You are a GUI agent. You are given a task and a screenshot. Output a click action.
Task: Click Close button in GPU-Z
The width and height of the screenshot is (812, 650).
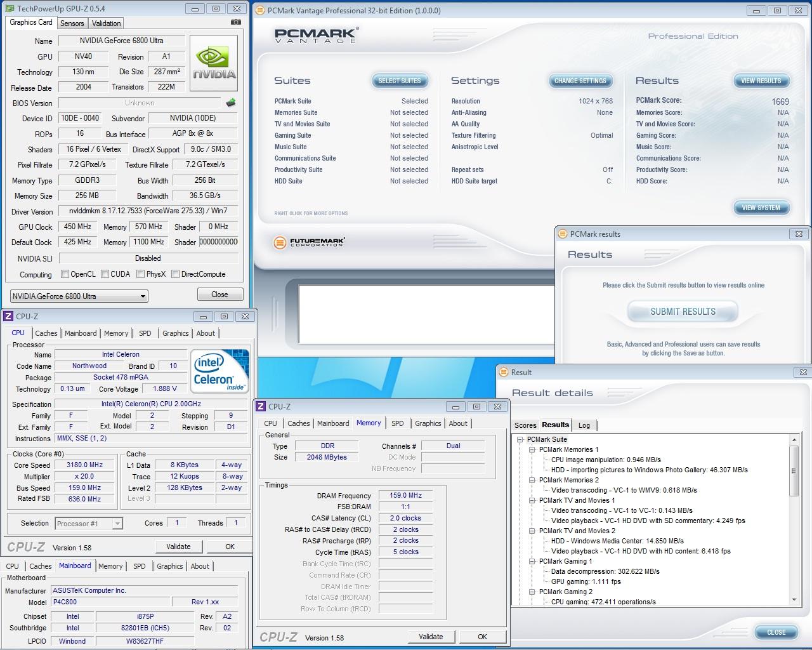(x=219, y=295)
